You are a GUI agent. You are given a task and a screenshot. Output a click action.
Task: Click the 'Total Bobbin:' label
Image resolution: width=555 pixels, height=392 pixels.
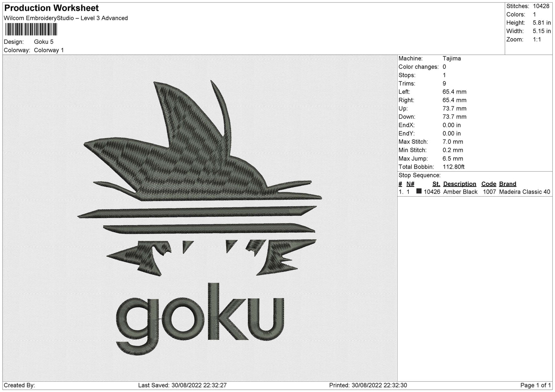416,167
